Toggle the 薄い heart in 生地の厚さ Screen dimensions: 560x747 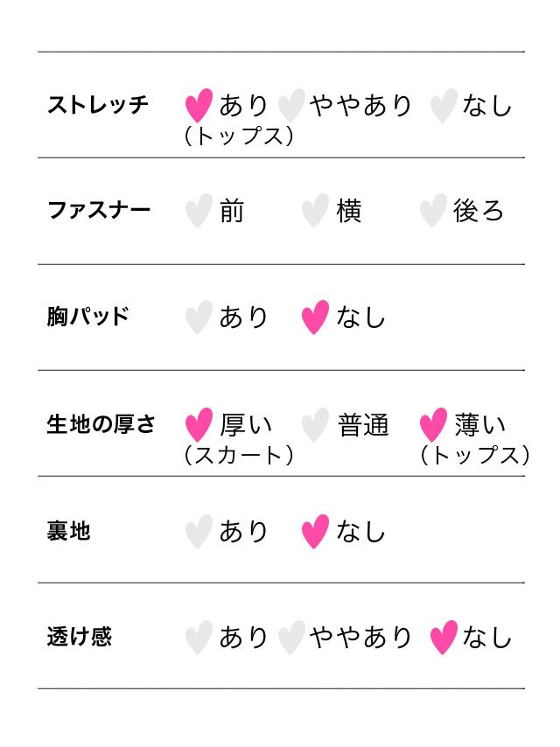tap(432, 425)
